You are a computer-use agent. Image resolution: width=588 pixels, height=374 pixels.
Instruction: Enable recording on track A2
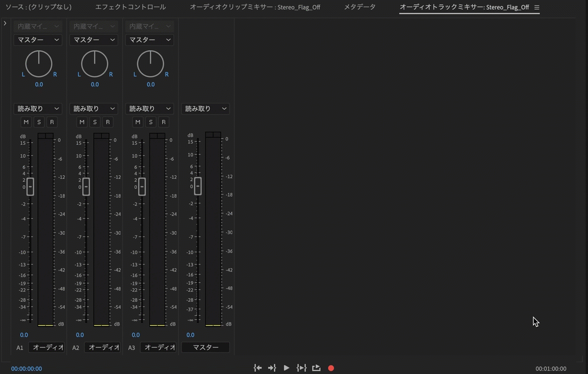[108, 122]
